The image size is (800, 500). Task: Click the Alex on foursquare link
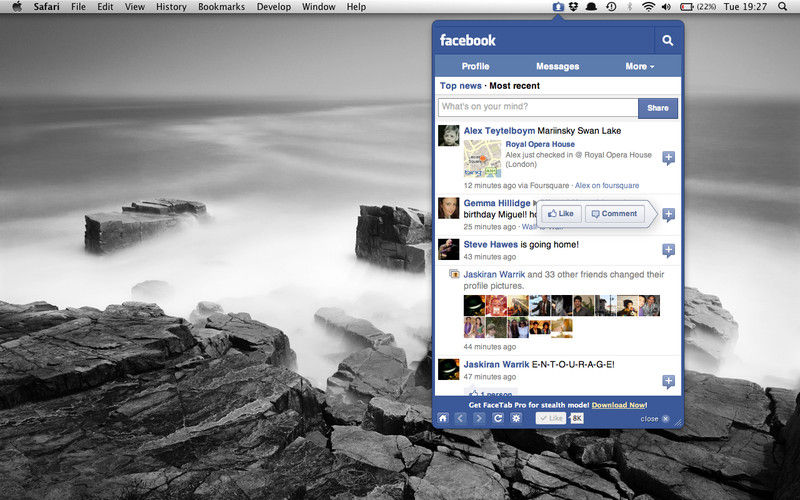click(607, 186)
